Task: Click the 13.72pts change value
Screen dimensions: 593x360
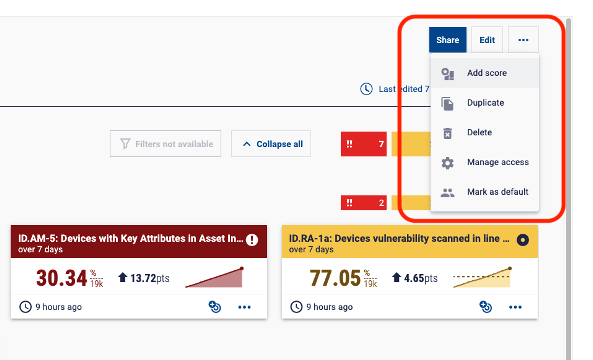Action: pos(150,278)
